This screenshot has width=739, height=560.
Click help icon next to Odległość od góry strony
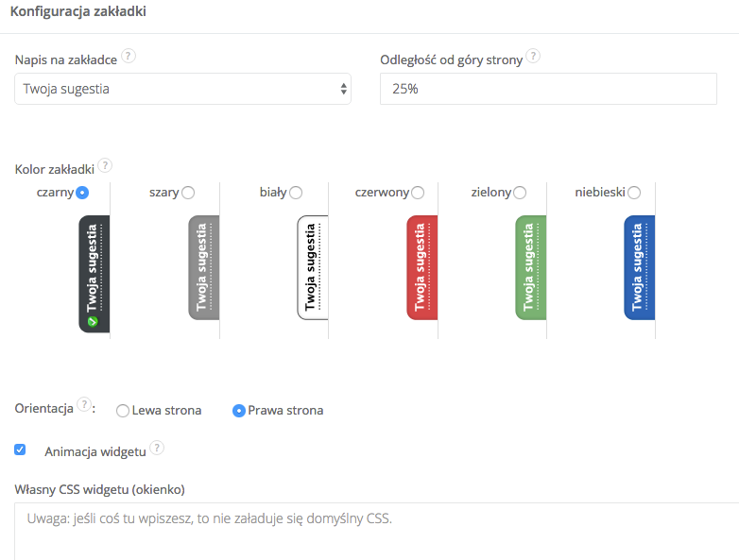[533, 57]
